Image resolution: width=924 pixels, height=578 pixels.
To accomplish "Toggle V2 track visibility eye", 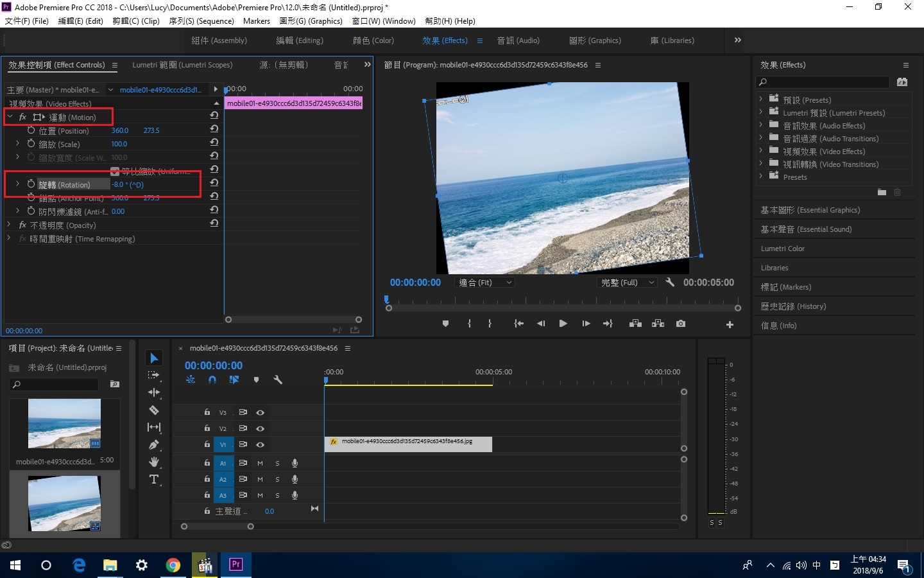I will click(260, 428).
